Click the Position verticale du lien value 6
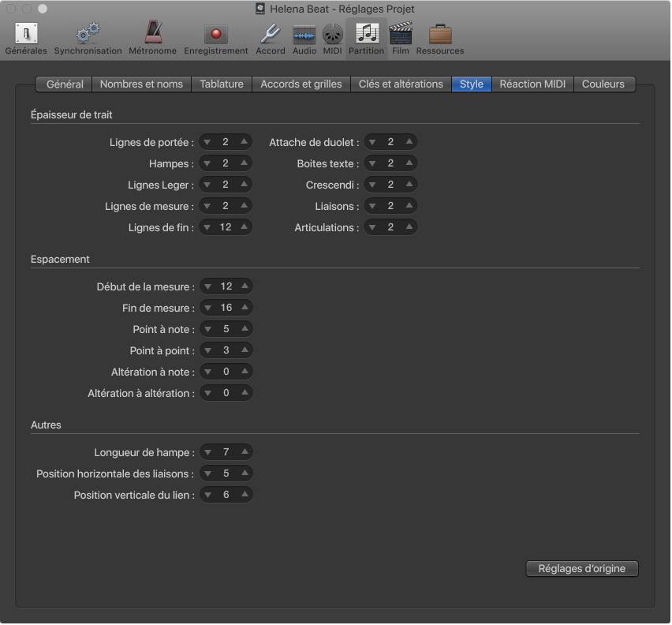Image resolution: width=672 pixels, height=625 pixels. [x=226, y=495]
